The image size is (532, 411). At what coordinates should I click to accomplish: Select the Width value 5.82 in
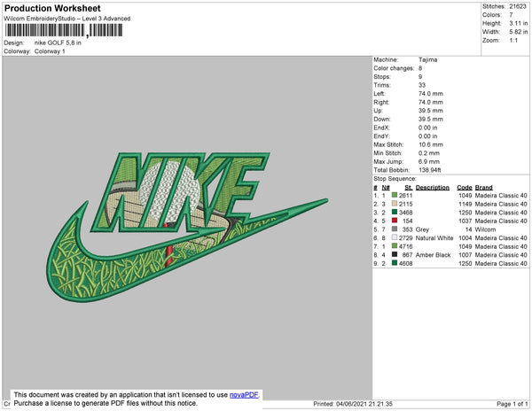click(x=518, y=32)
